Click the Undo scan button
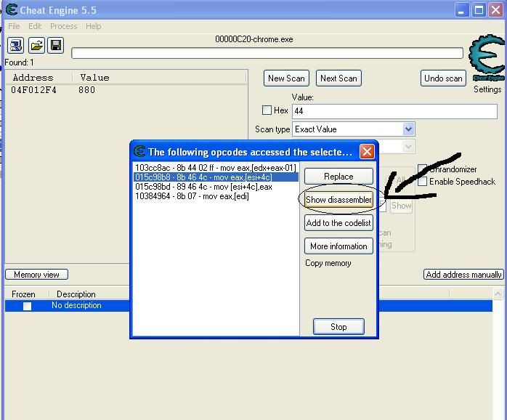This screenshot has height=420, width=507. 443,78
